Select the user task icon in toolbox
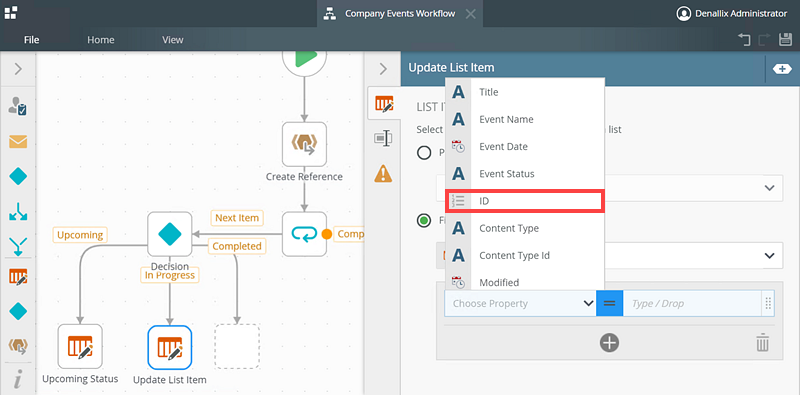The width and height of the screenshot is (800, 395). coord(18,106)
